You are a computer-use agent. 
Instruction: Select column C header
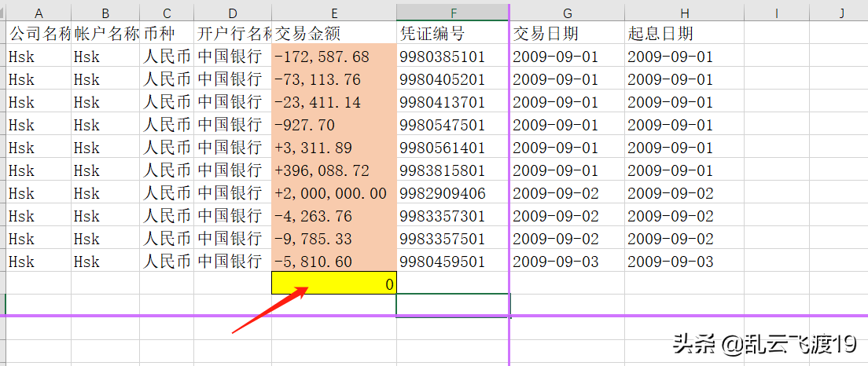pos(167,13)
